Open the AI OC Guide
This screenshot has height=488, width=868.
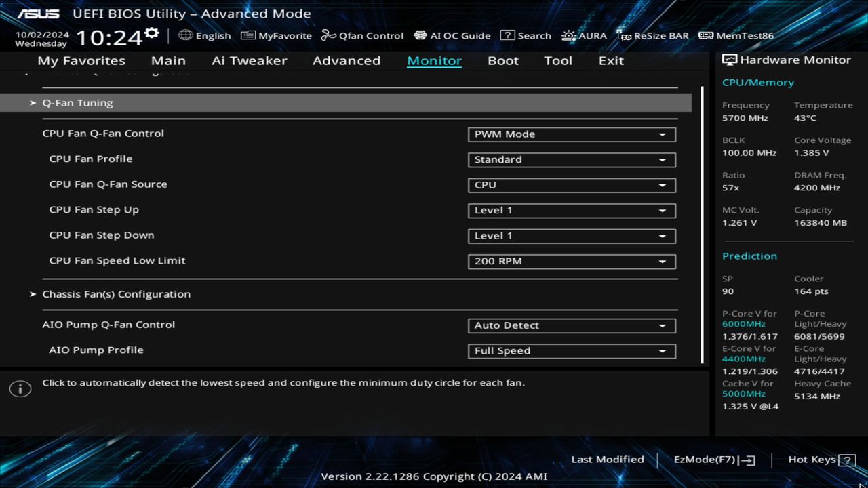[x=452, y=35]
